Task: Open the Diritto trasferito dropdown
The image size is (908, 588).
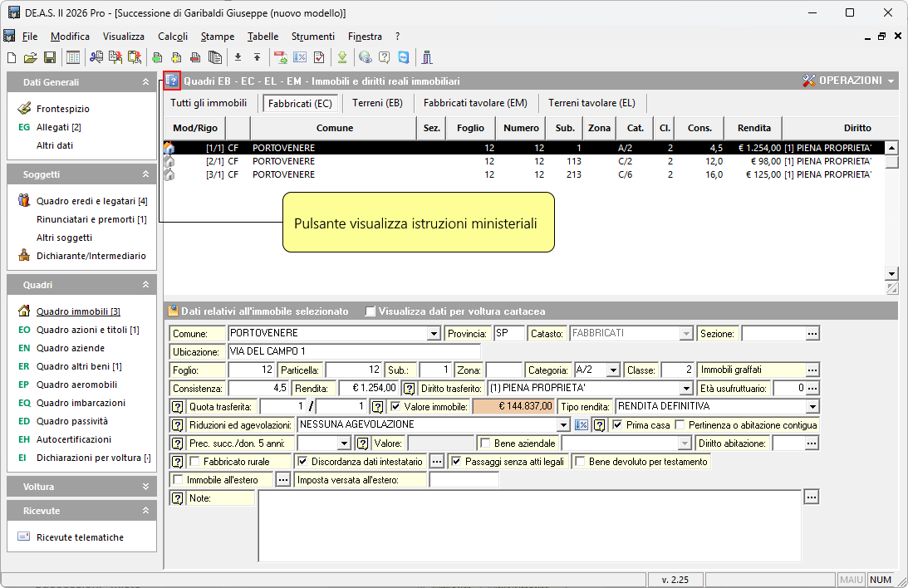Action: coord(685,389)
